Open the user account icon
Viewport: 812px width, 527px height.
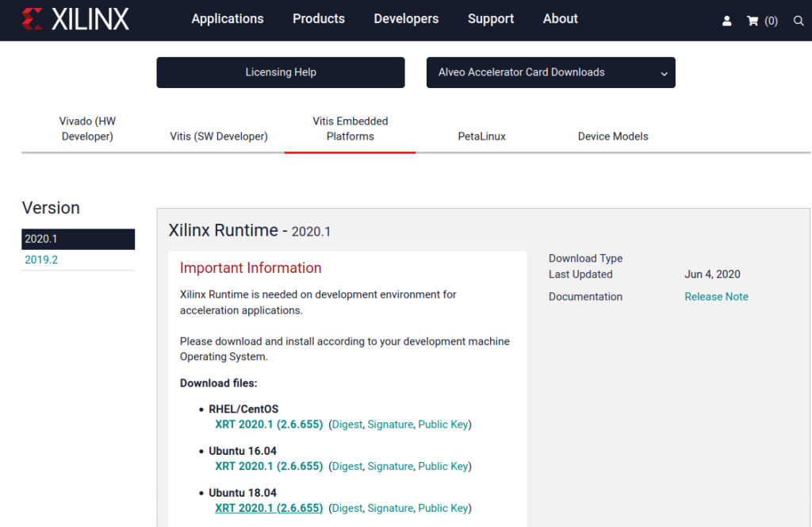726,21
